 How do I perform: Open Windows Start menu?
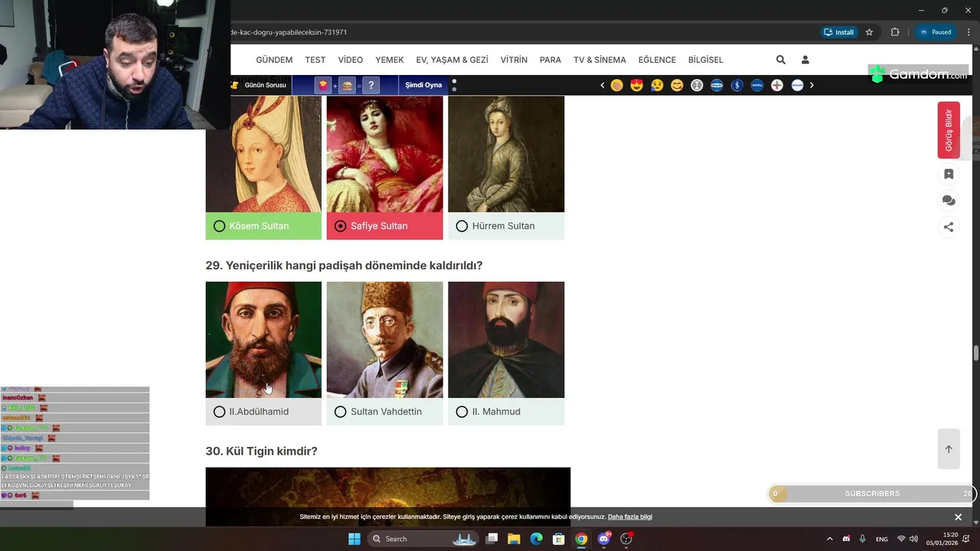354,539
